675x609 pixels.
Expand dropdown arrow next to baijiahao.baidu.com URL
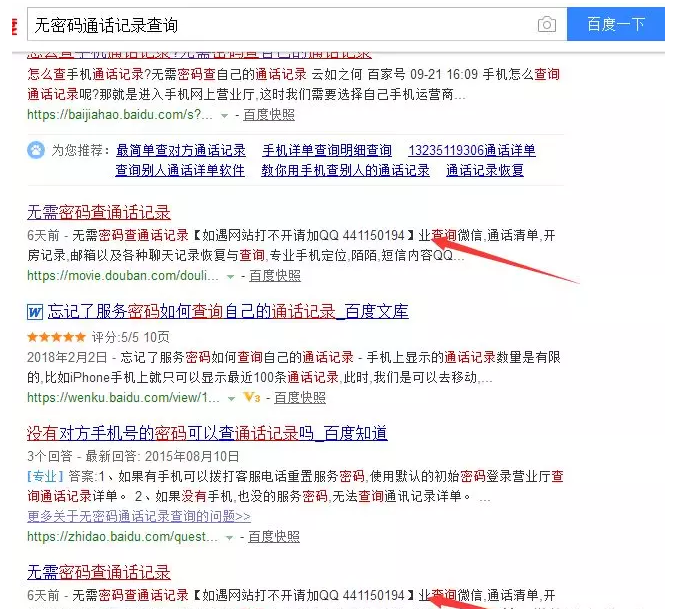[x=224, y=115]
